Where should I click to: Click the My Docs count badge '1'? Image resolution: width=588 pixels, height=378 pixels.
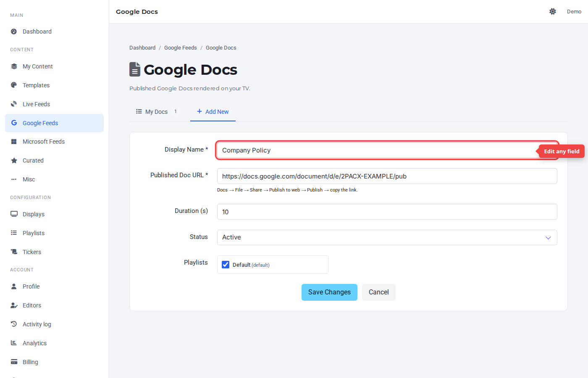[x=176, y=112]
